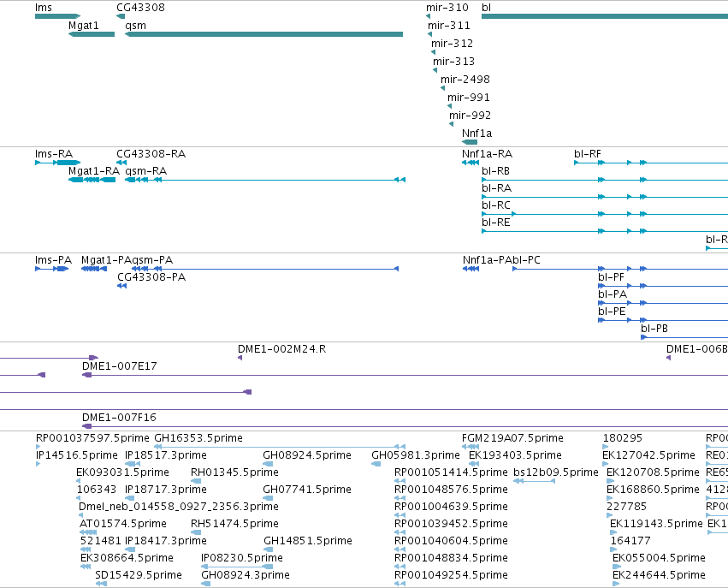Click bl-PF protein label
This screenshot has height=588, width=728.
tap(611, 277)
